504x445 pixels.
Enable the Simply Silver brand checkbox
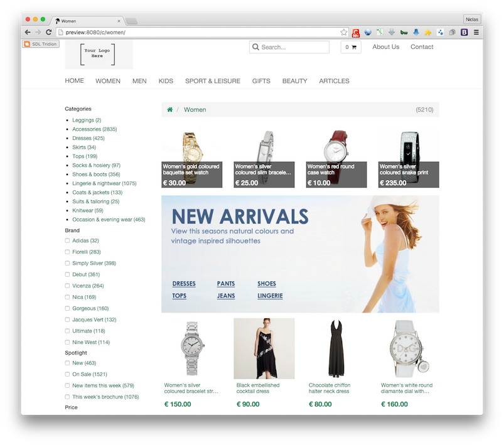pyautogui.click(x=67, y=263)
